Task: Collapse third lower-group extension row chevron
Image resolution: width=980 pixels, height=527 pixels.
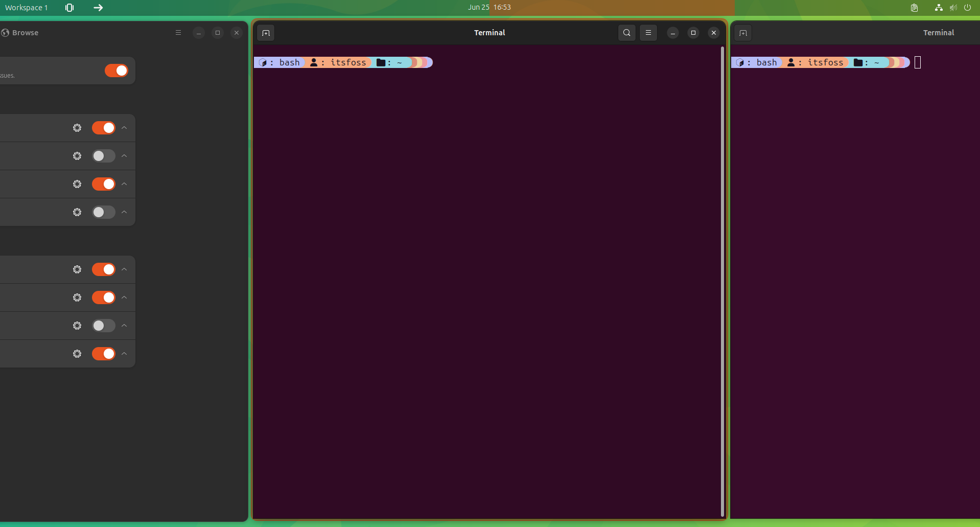Action: [x=124, y=326]
